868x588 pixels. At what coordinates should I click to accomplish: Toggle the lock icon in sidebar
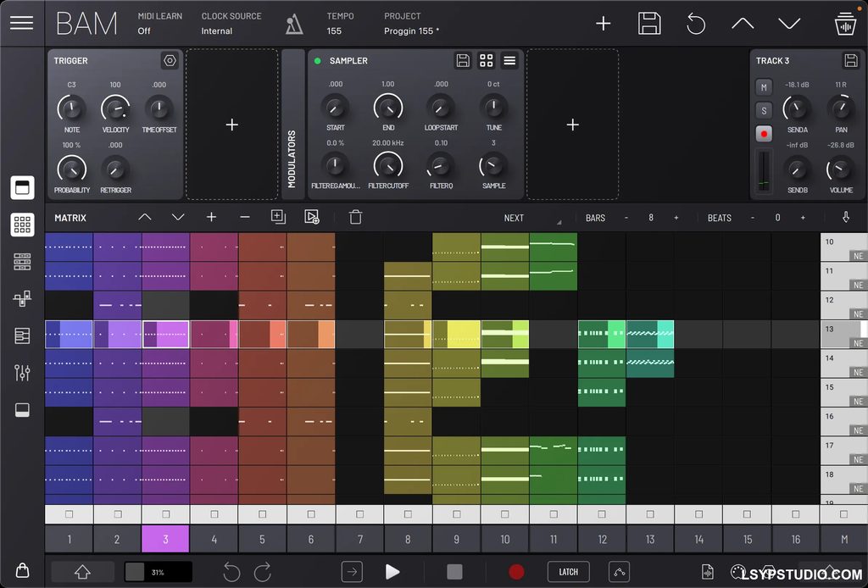coord(22,569)
